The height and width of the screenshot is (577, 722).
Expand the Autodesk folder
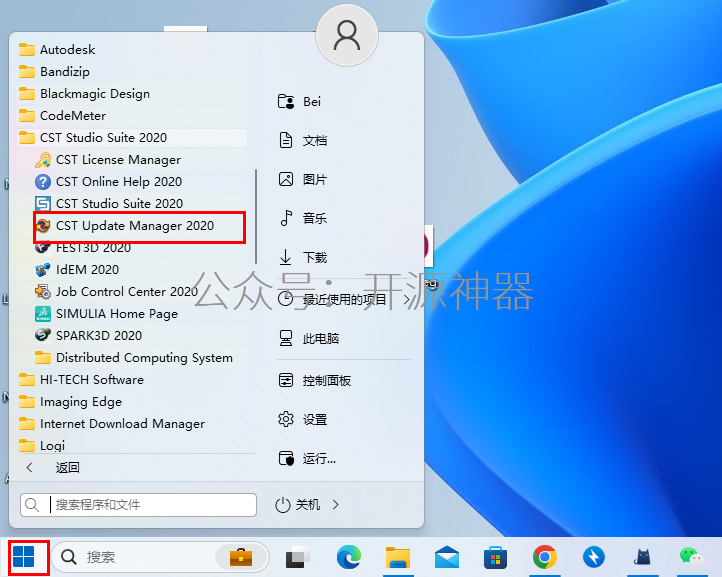(133, 49)
